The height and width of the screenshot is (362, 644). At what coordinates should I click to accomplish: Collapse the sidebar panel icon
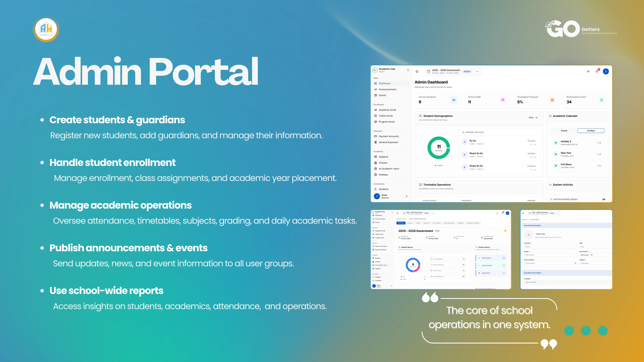point(417,71)
